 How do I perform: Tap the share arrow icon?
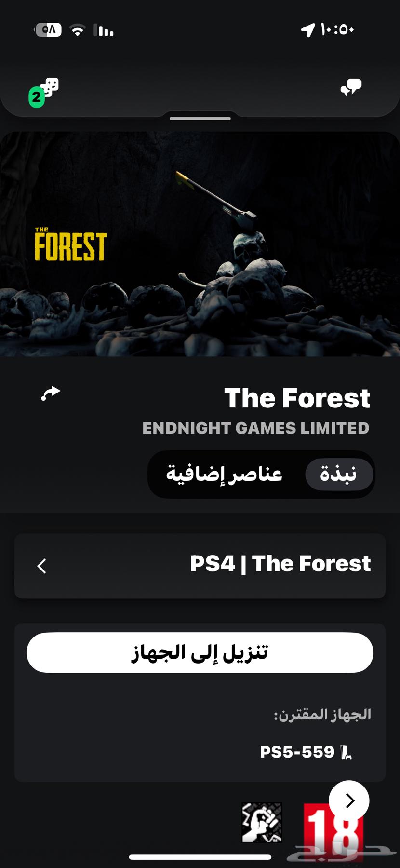coord(51,393)
